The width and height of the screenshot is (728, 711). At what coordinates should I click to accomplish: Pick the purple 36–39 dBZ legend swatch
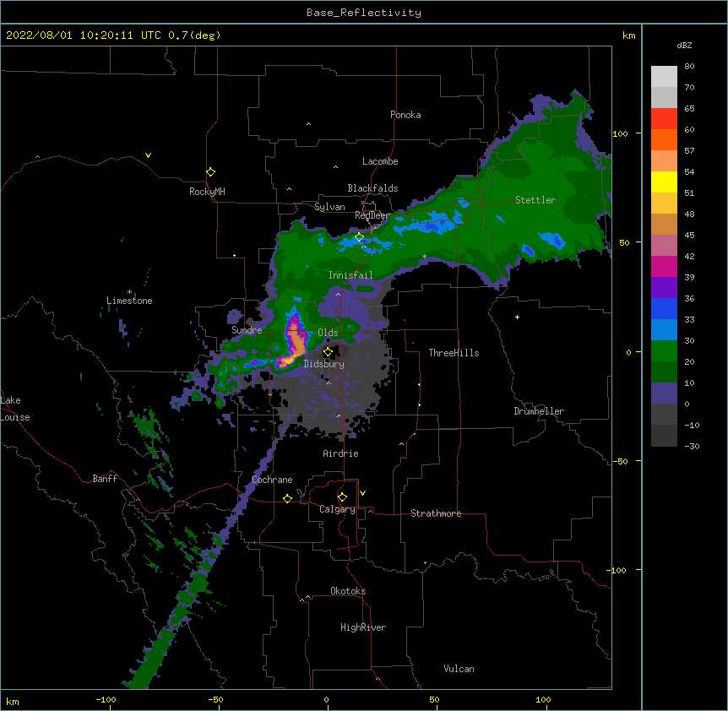[664, 288]
